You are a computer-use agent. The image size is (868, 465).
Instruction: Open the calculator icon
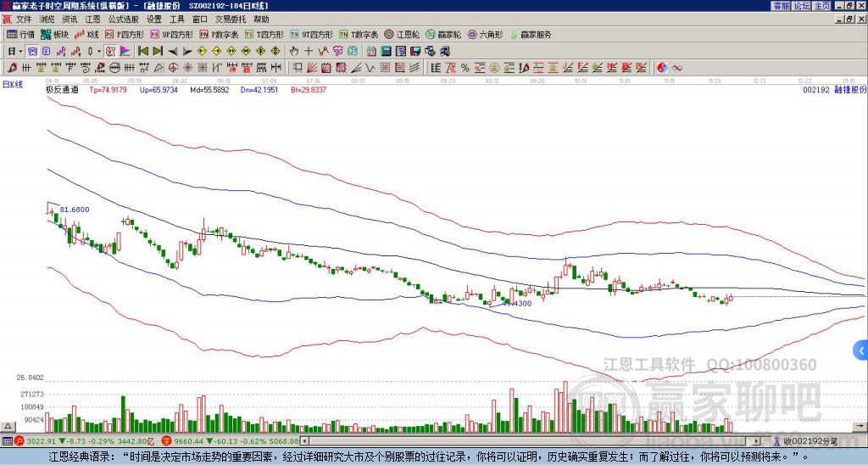pyautogui.click(x=387, y=52)
